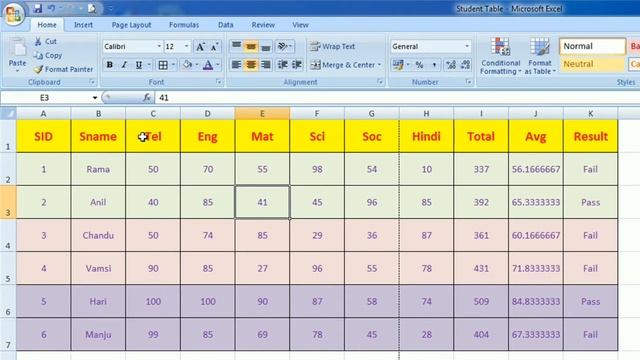Image resolution: width=640 pixels, height=360 pixels.
Task: Align cell contents right
Action: coord(266,64)
